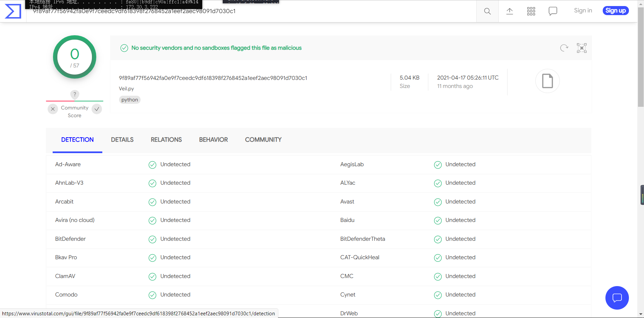Image resolution: width=644 pixels, height=318 pixels.
Task: Click the 5.04 KB size value
Action: 410,78
